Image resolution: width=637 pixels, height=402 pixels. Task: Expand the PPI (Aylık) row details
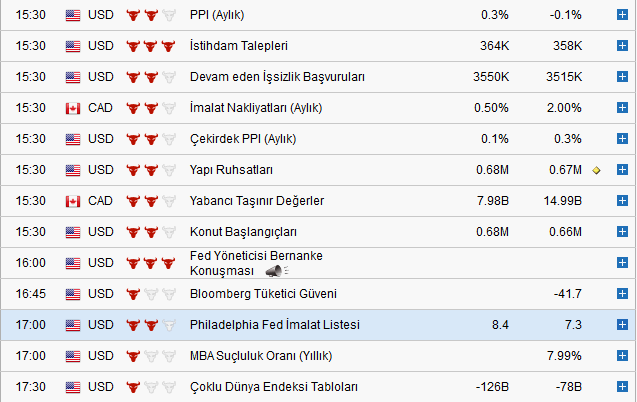coord(621,15)
